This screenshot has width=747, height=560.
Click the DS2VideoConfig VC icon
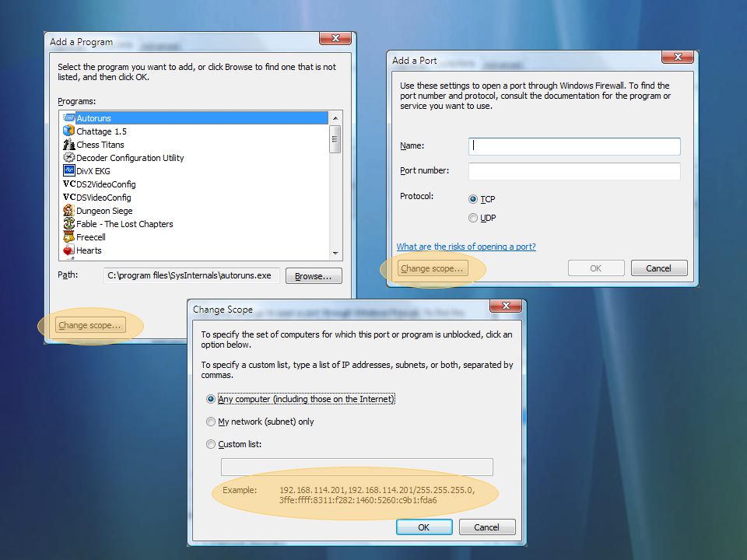[x=69, y=184]
